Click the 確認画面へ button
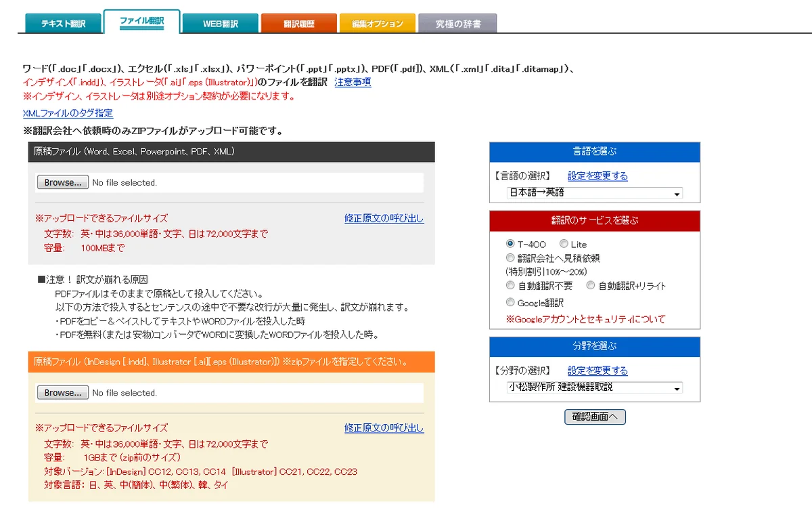This screenshot has width=812, height=508. [595, 417]
